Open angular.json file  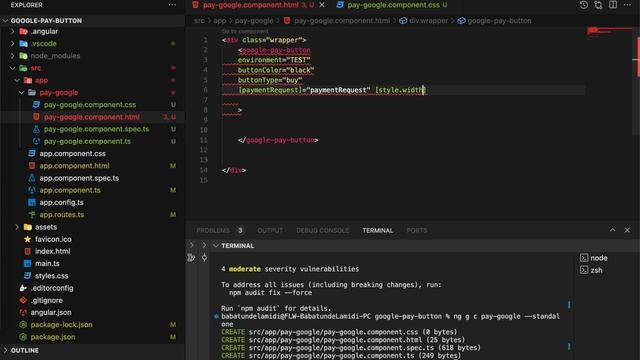point(51,313)
